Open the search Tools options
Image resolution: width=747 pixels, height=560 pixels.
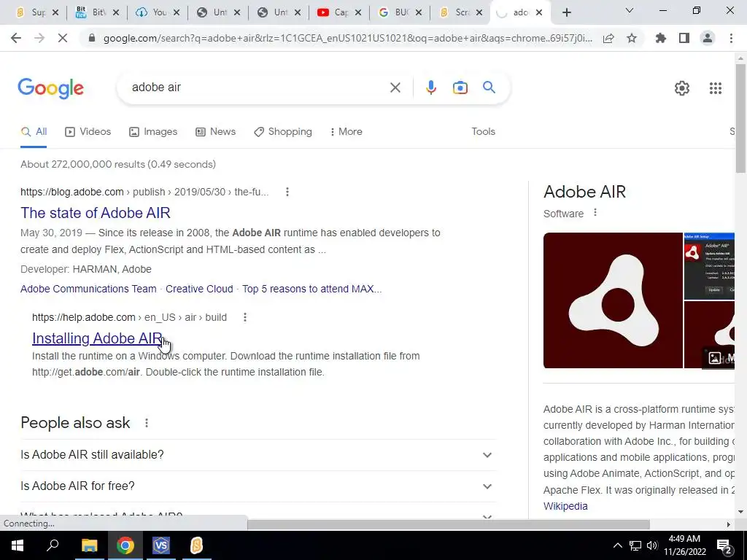point(483,132)
